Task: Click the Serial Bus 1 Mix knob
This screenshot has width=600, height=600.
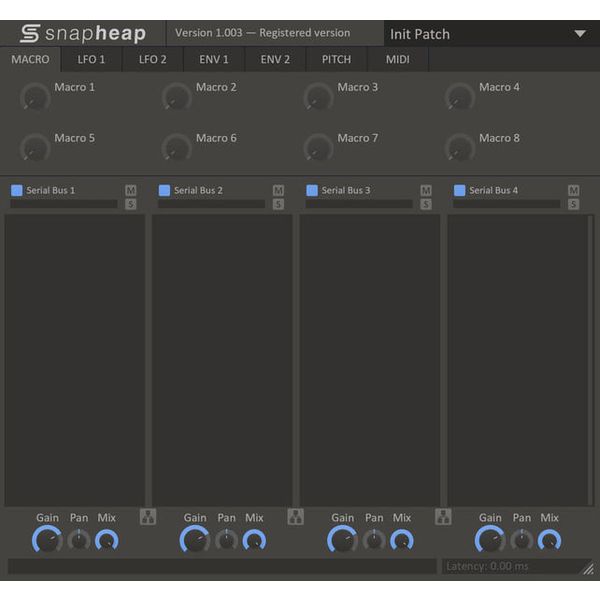Action: [107, 540]
